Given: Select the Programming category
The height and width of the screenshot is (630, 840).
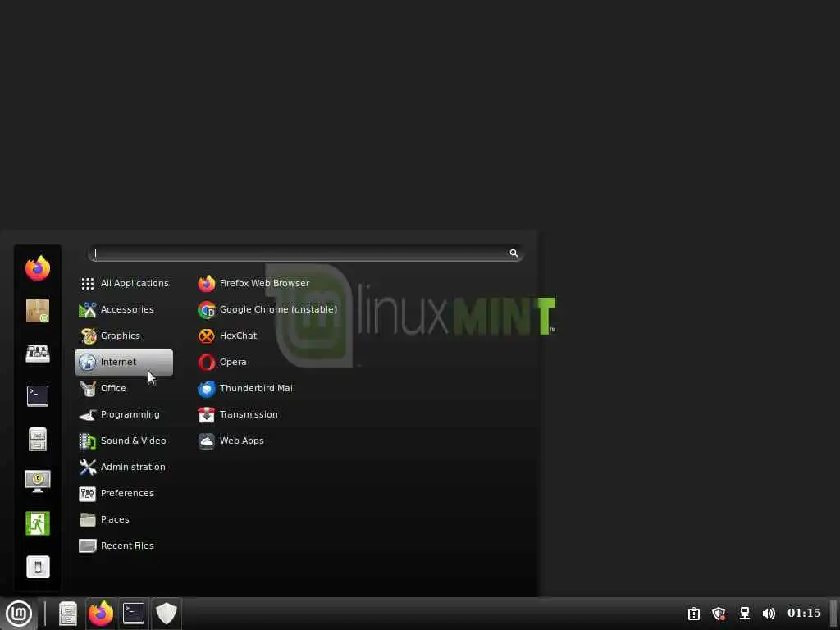Looking at the screenshot, I should (124, 414).
